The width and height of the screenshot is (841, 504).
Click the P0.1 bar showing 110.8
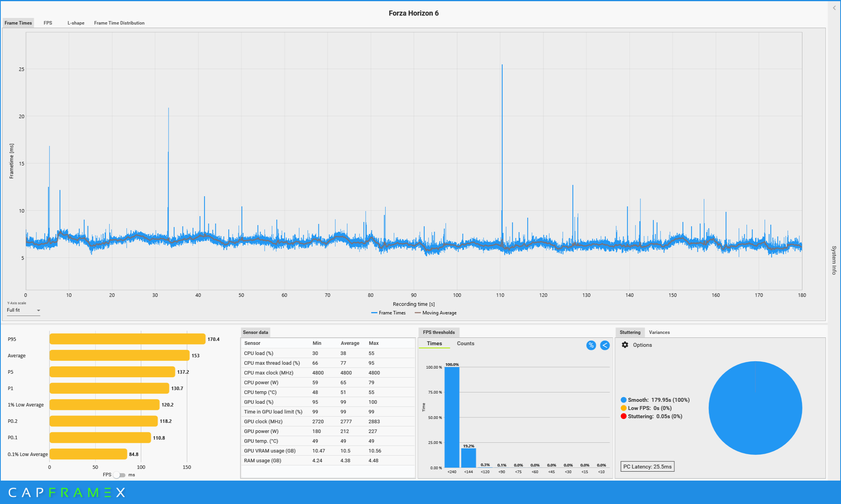pos(100,437)
